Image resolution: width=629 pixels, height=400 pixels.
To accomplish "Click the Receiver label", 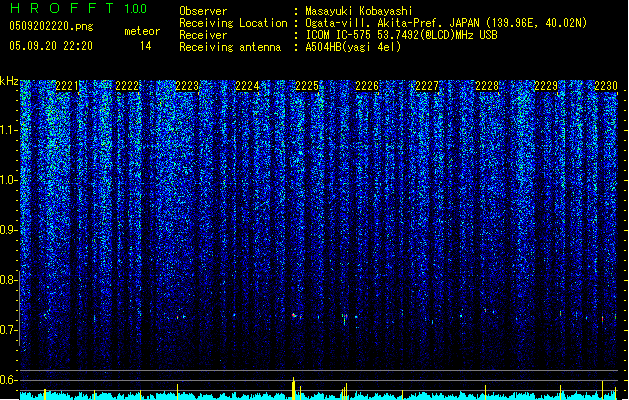I will point(203,35).
